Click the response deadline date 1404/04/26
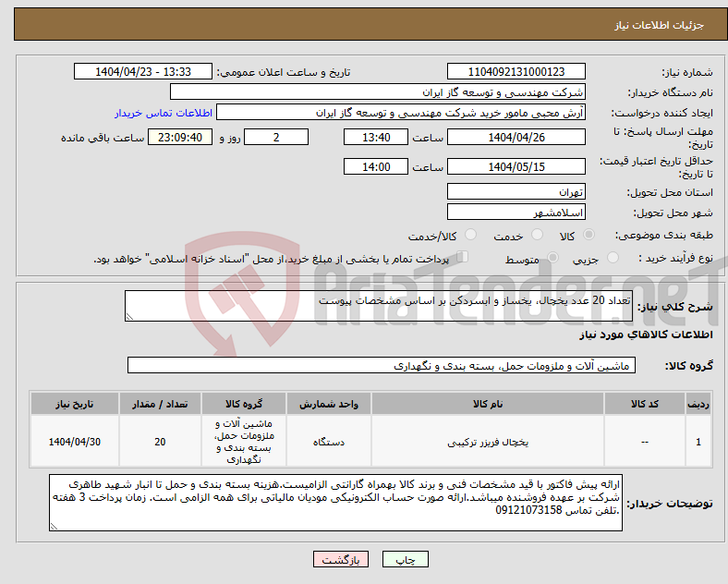This screenshot has height=584, width=728. click(x=516, y=137)
